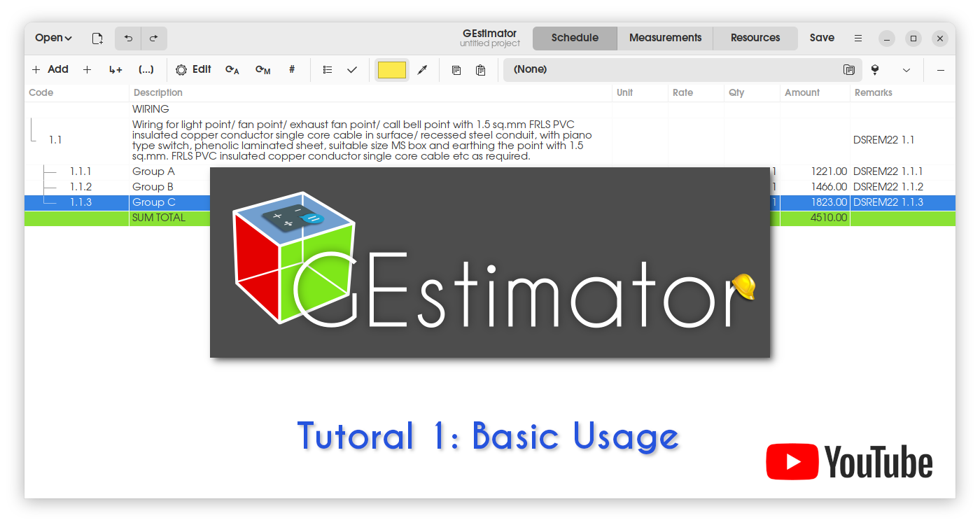Viewport: 980px width, 525px height.
Task: Click the unlabeled plus icon beside Add
Action: coord(87,69)
